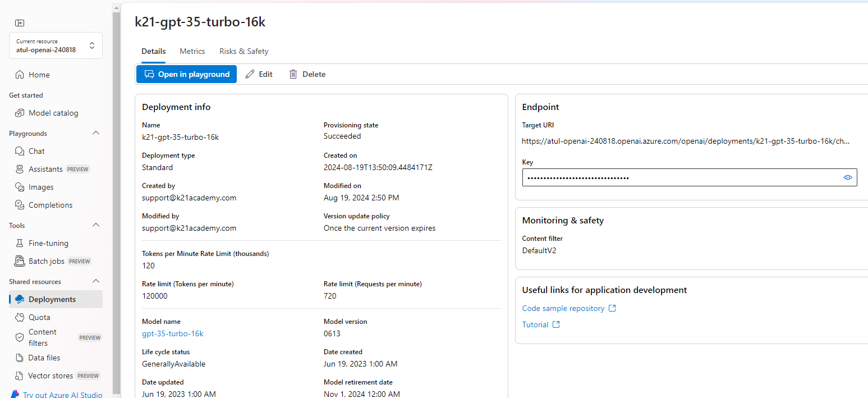Switch to Risks & Safety tab

pyautogui.click(x=244, y=51)
